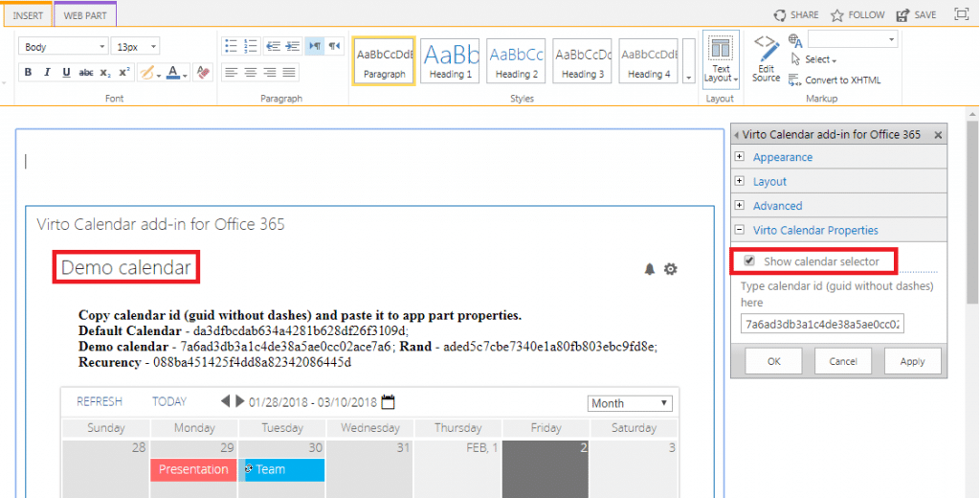Apply subscript formatting
Screen dimensions: 980x498
[105, 73]
